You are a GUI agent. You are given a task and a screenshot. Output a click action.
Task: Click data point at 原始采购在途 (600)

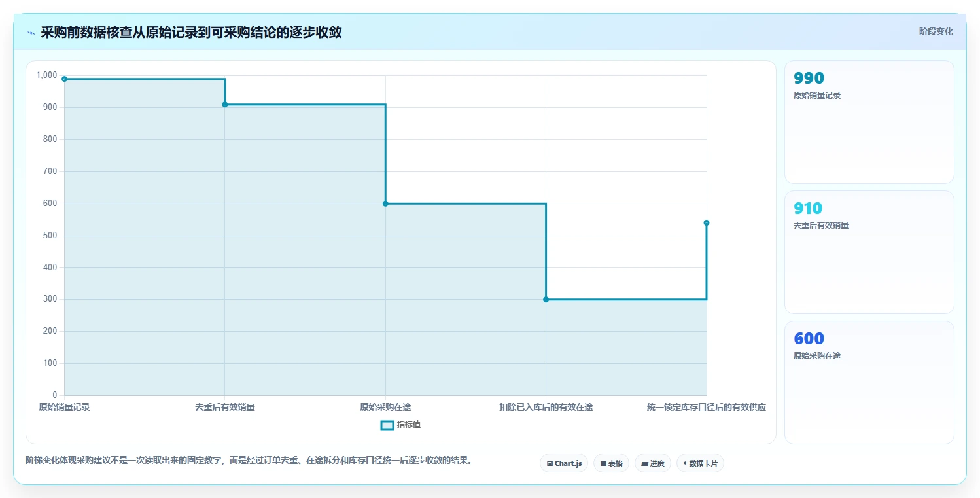385,204
